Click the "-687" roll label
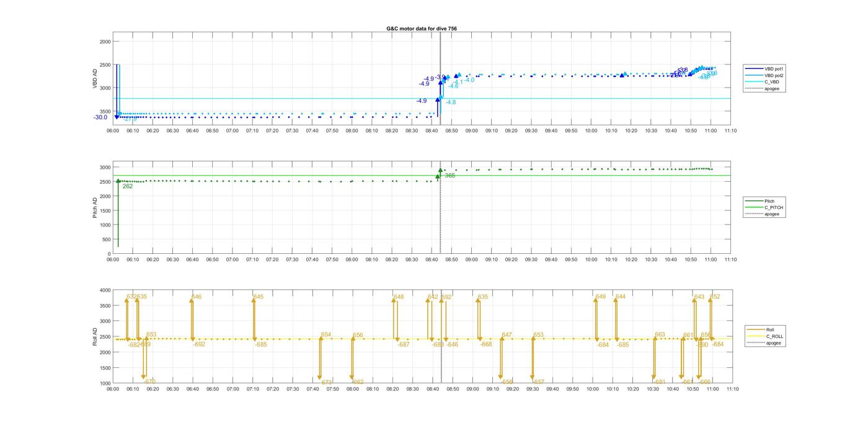The height and width of the screenshot is (430, 868). [404, 344]
